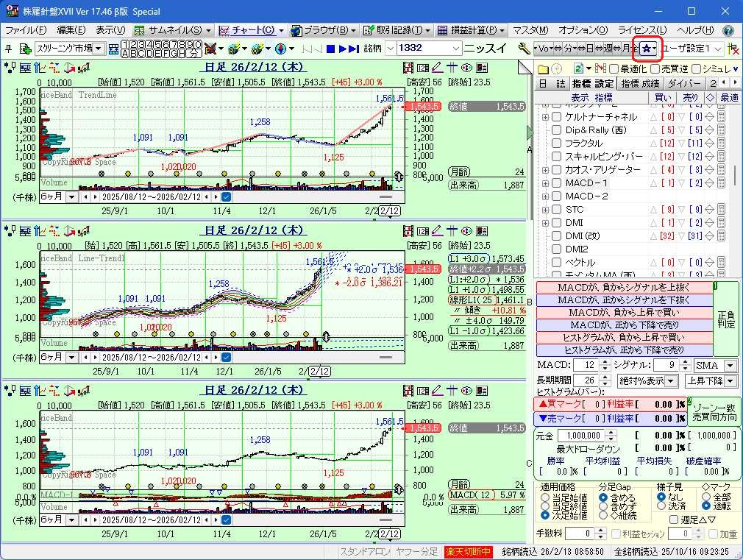
Task: Click the star favorites icon in toolbar
Action: pyautogui.click(x=647, y=49)
